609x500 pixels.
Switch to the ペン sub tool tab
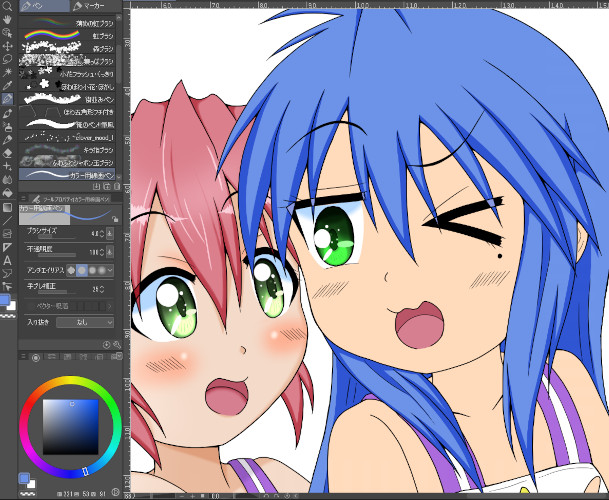44,6
